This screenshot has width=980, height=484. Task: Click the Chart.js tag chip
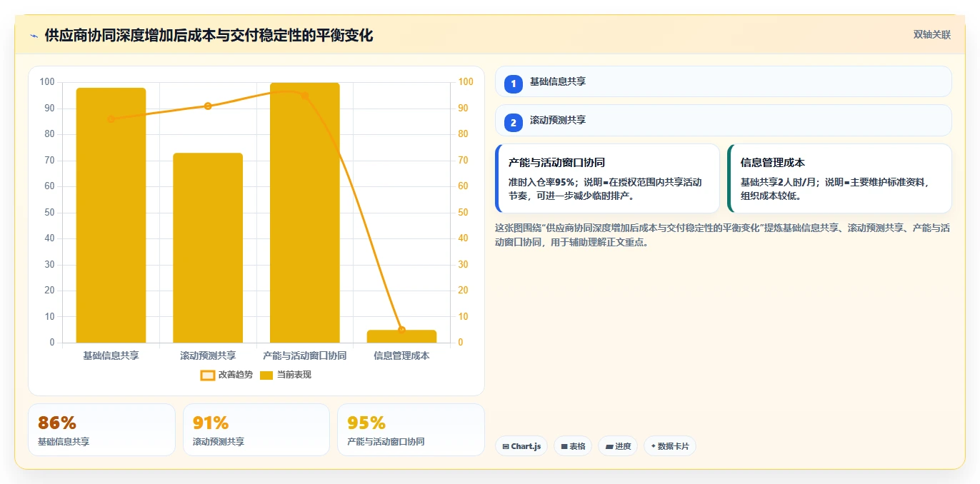pyautogui.click(x=521, y=446)
